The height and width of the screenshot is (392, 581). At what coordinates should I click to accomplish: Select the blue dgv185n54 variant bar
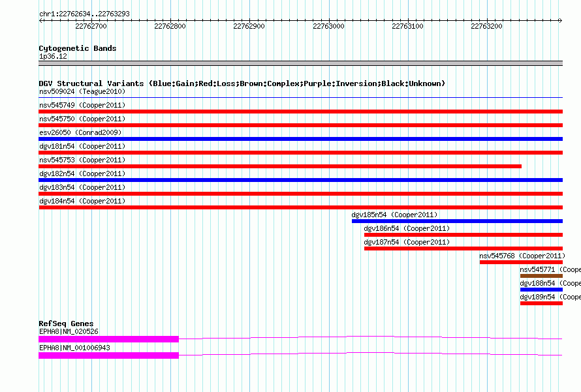click(457, 221)
